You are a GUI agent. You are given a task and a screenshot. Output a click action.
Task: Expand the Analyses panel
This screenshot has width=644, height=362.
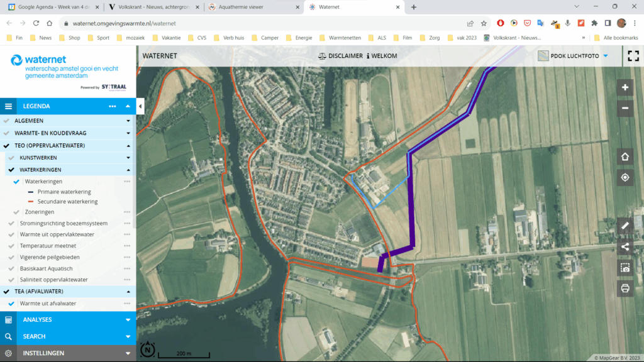tap(68, 320)
